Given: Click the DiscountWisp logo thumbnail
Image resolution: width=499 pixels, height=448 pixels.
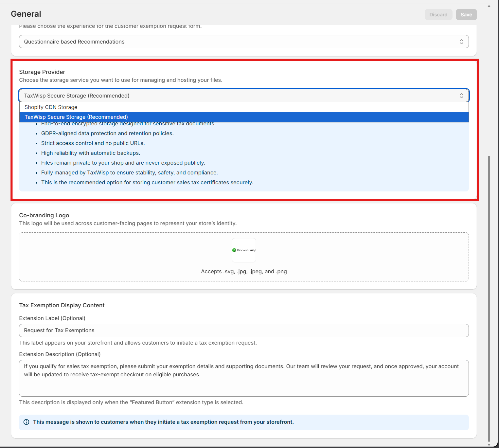Looking at the screenshot, I should (x=244, y=250).
